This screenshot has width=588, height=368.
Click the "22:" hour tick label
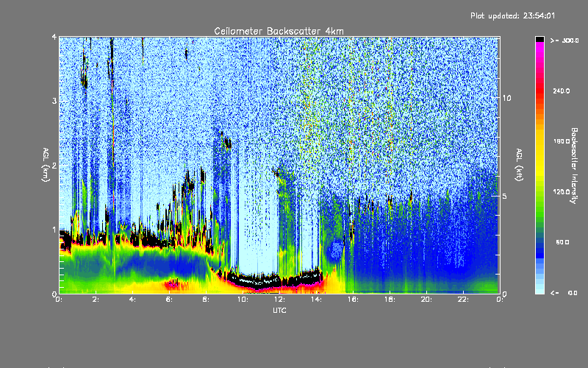463,300
